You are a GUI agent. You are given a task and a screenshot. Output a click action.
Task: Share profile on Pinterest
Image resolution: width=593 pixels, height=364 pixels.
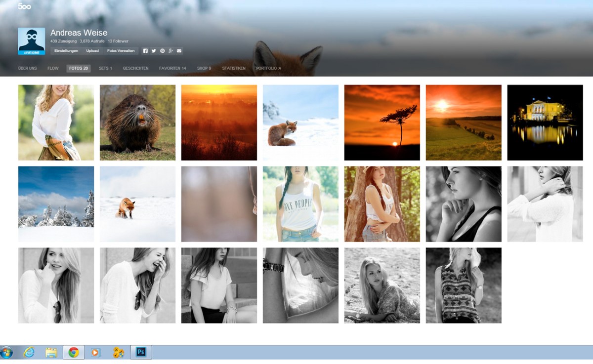pos(162,51)
